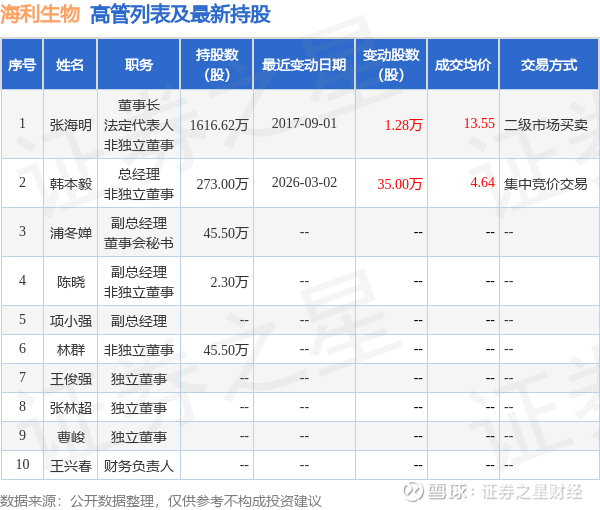Click the 数据来源 disclaimer text
Viewport: 600px width, 510px height.
[160, 501]
